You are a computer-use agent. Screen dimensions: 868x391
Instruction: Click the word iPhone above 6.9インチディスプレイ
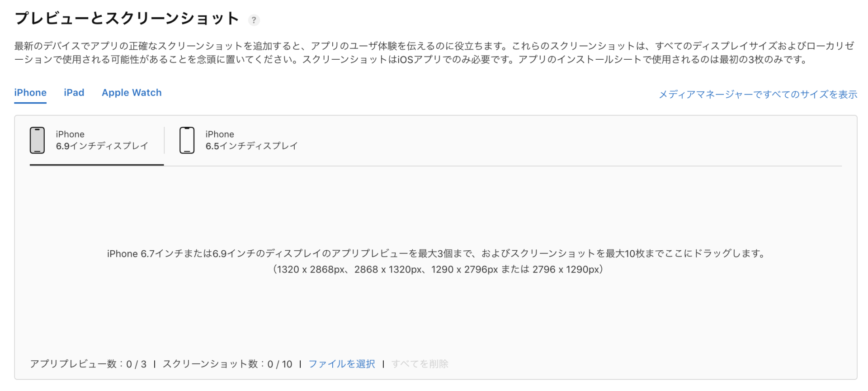point(70,134)
